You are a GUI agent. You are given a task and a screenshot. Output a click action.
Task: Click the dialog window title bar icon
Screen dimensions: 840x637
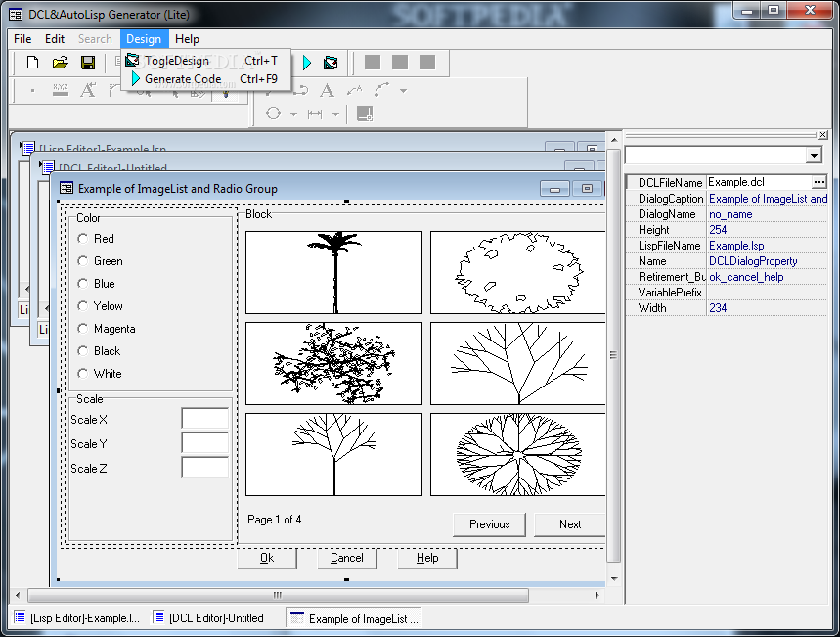(66, 188)
